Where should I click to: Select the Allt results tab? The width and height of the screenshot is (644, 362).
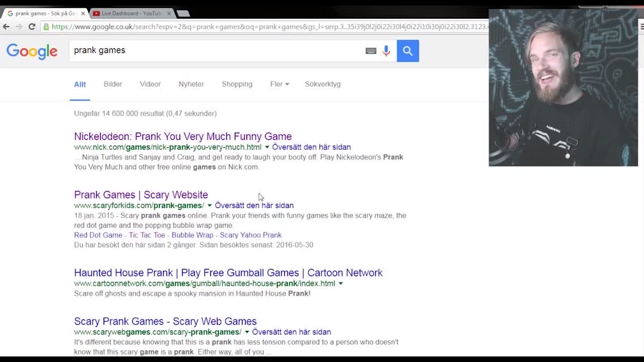click(80, 84)
